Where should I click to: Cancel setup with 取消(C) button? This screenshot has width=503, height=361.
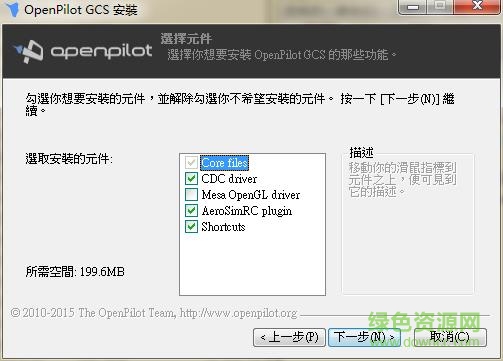[x=450, y=337]
